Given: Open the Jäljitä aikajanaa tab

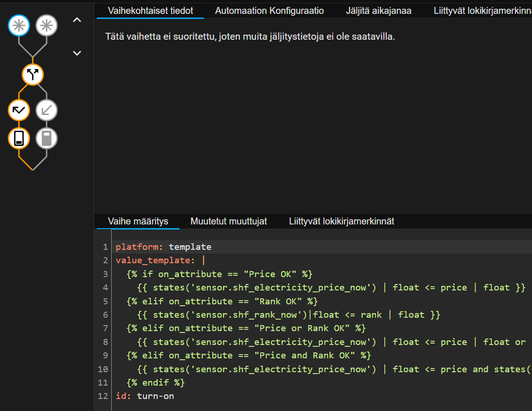Looking at the screenshot, I should point(378,11).
